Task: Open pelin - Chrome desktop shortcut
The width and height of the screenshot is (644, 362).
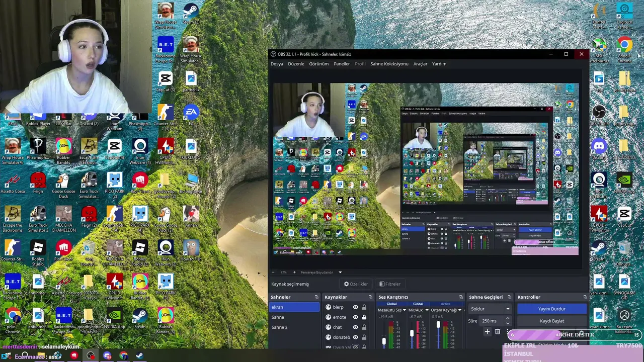Action: [x=13, y=321]
